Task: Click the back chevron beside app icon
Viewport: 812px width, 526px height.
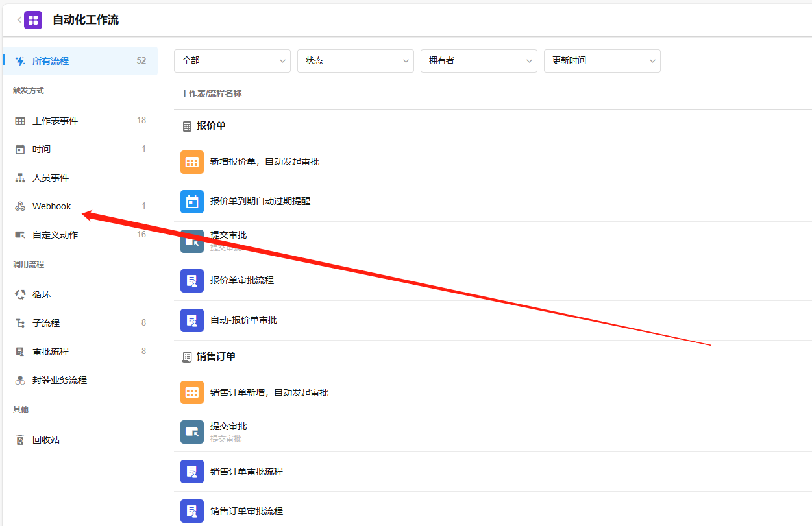Action: (19, 20)
